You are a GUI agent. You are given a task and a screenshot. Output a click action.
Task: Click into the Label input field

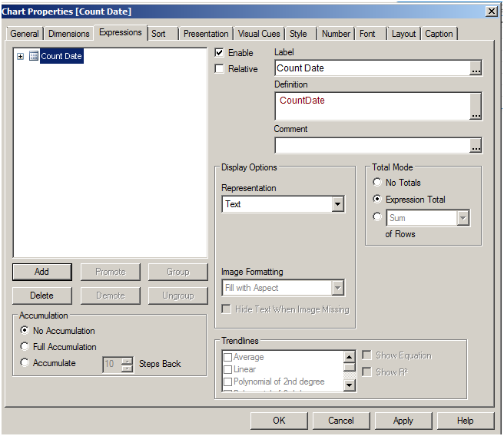tap(373, 68)
